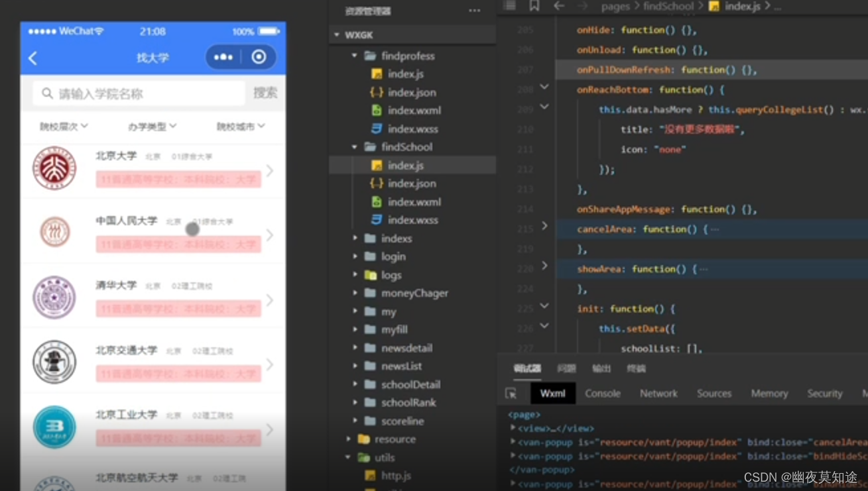Image resolution: width=868 pixels, height=491 pixels.
Task: Switch to the 问题 panel tab
Action: [x=566, y=368]
